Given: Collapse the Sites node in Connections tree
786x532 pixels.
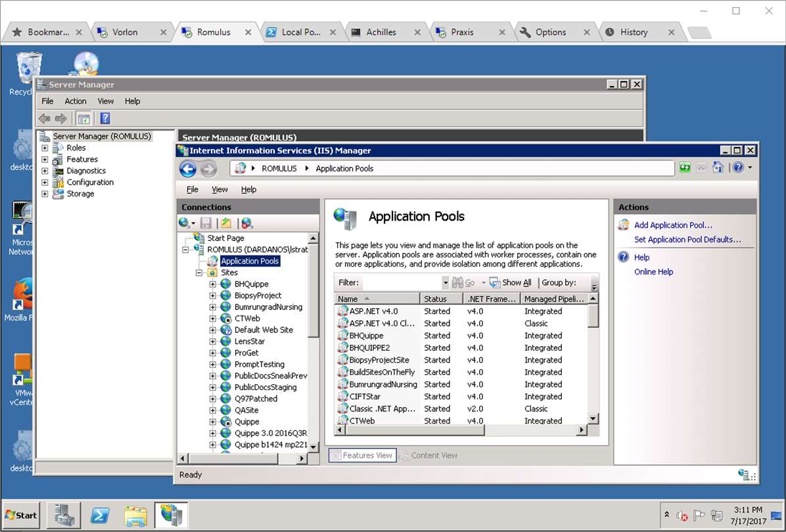Looking at the screenshot, I should click(x=199, y=273).
